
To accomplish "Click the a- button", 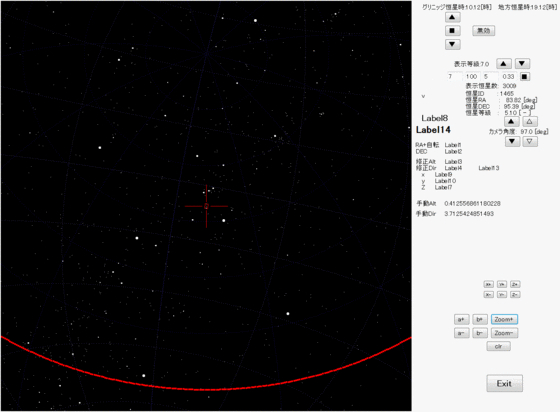I will (461, 333).
